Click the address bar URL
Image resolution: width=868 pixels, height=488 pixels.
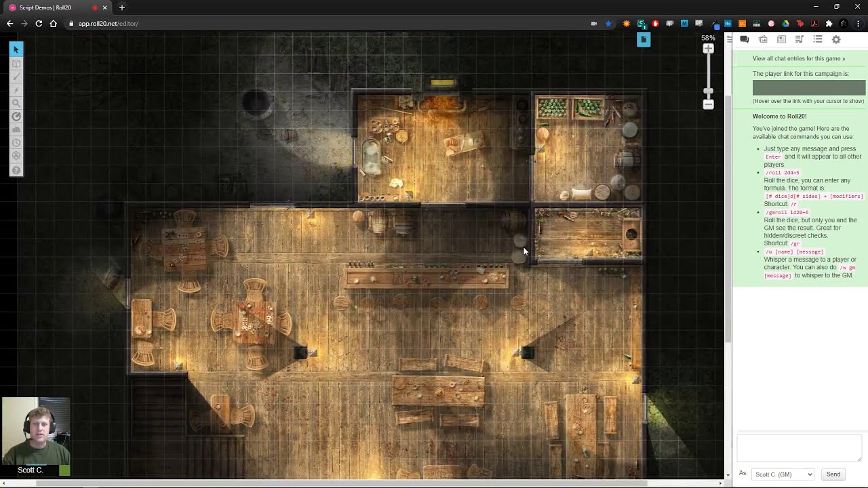(108, 24)
